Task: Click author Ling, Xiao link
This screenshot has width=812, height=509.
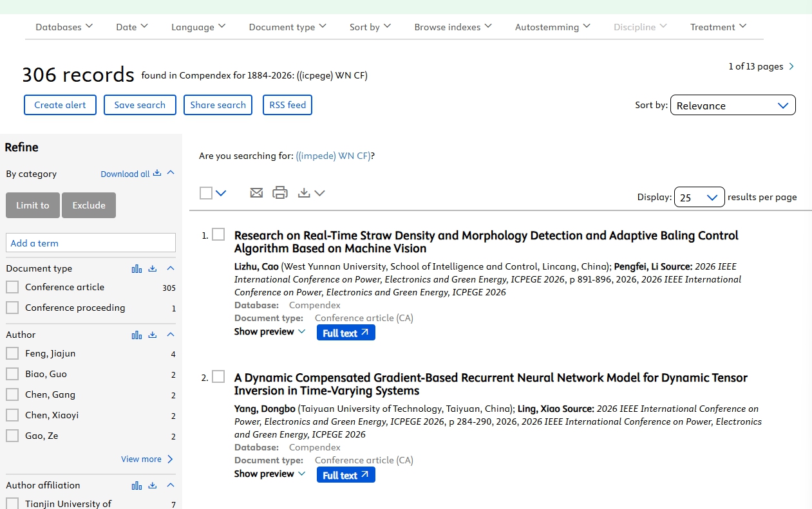Action: [539, 409]
